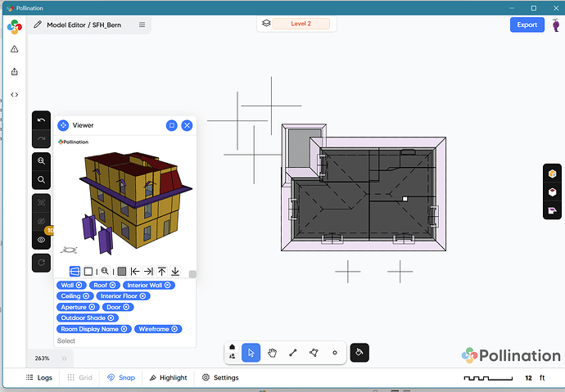Open the code brackets icon in sidebar
This screenshot has height=392, width=565.
click(14, 94)
